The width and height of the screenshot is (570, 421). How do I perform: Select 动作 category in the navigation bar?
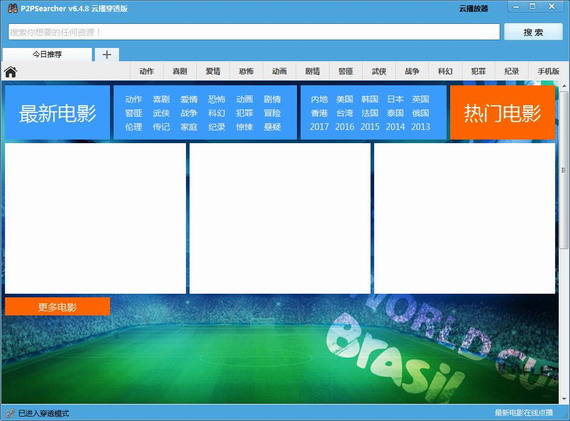tap(146, 71)
